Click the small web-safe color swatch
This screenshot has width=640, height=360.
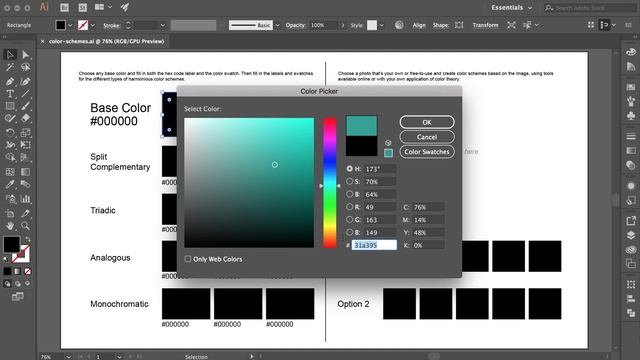388,153
